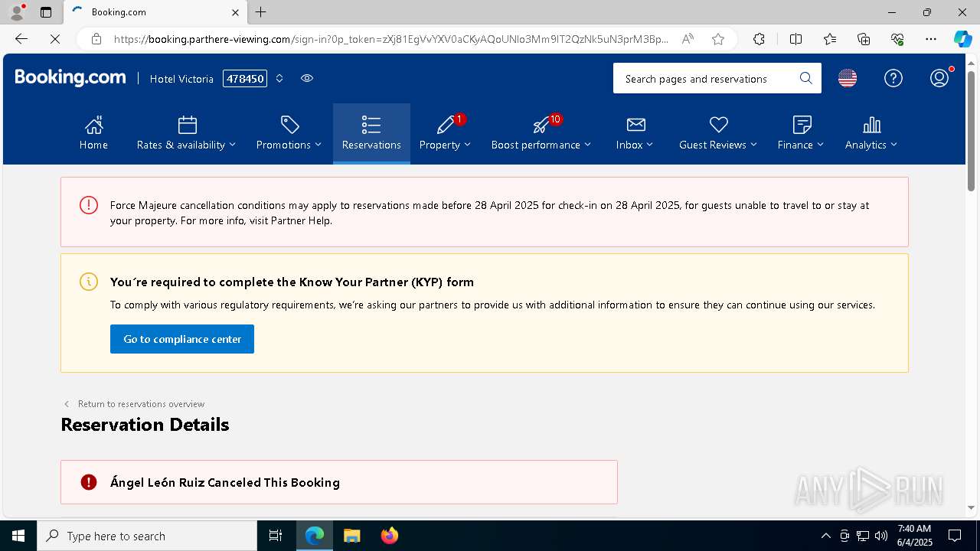Click the canceled booking red alert icon

(89, 482)
